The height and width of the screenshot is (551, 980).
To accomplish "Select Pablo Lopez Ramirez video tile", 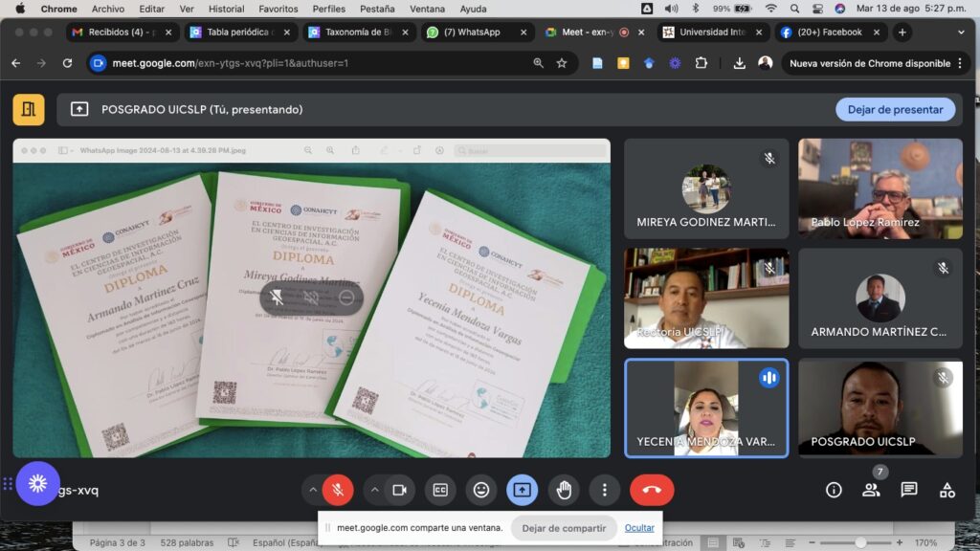I will [880, 188].
